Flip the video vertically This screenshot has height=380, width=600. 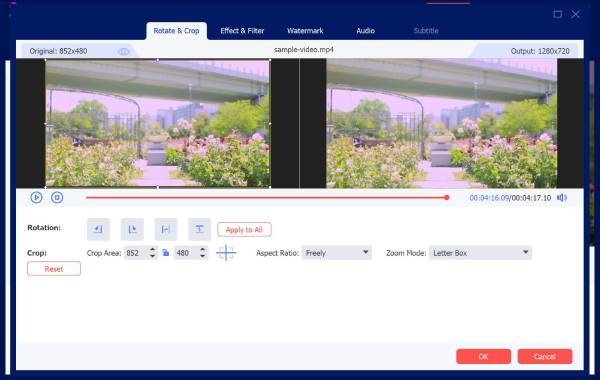coord(199,229)
